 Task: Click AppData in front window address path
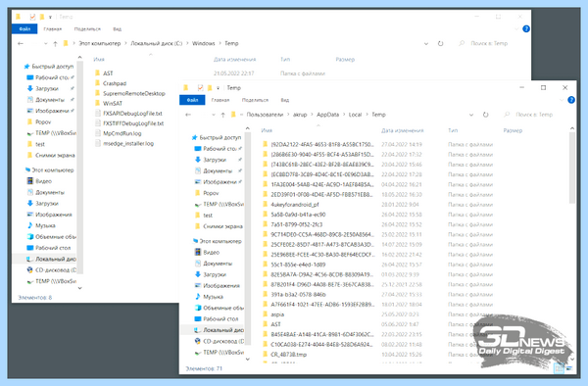coord(327,115)
